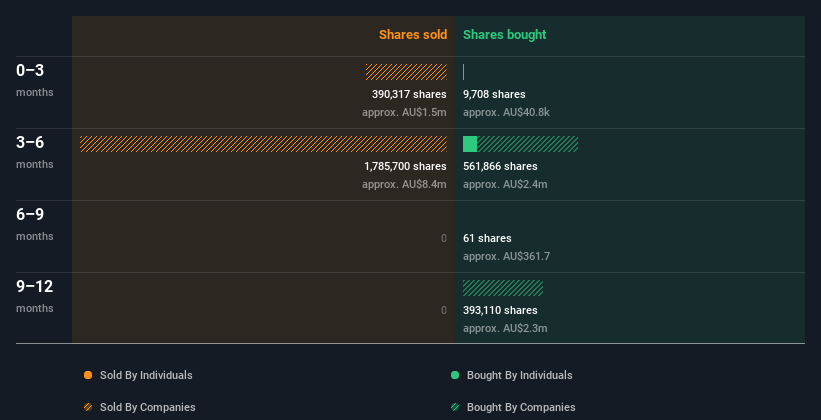821x420 pixels.
Task: Click the 9,708 shares value
Action: 494,94
